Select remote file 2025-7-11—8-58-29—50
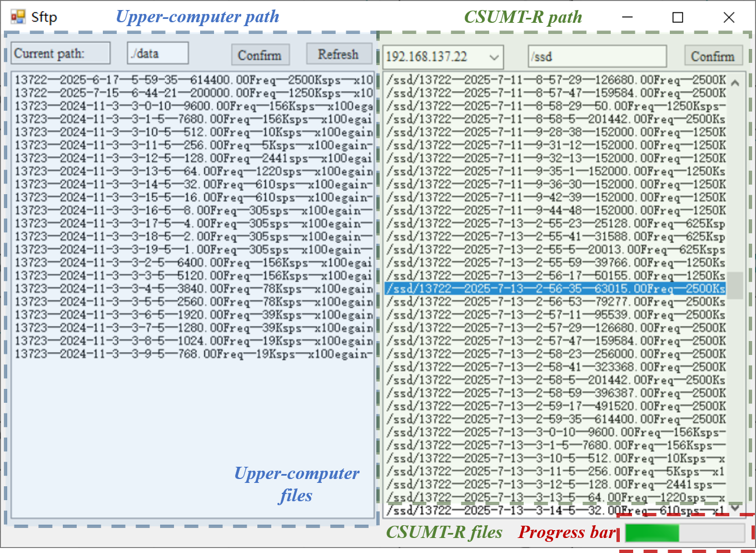756x553 pixels. [555, 106]
